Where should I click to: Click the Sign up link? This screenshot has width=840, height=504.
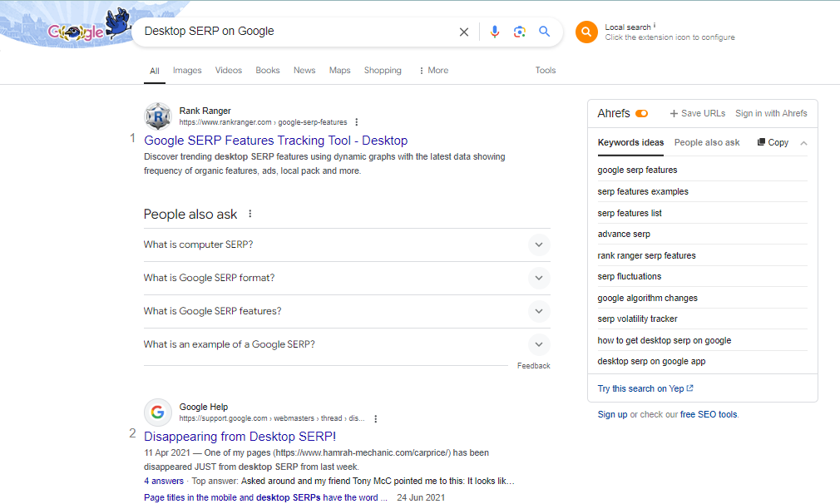(612, 414)
